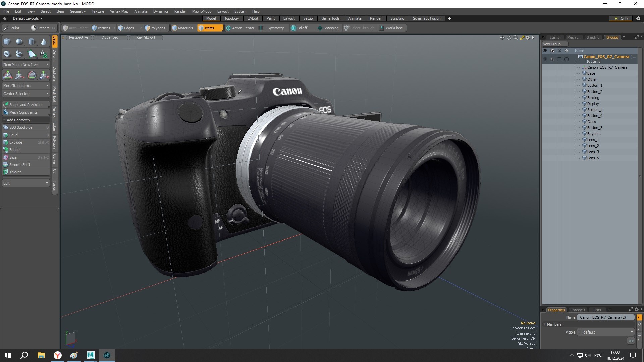644x362 pixels.
Task: Select the Text tool icon
Action: (x=44, y=54)
